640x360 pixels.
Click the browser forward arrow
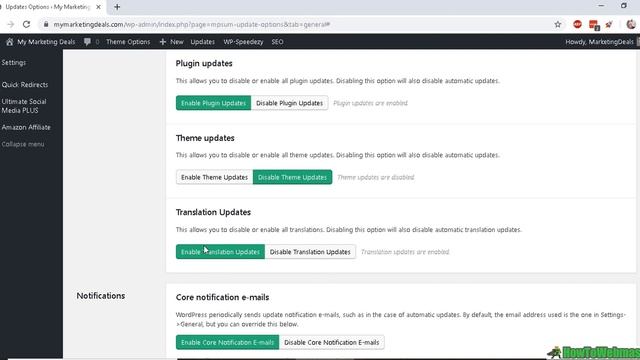[x=11, y=24]
